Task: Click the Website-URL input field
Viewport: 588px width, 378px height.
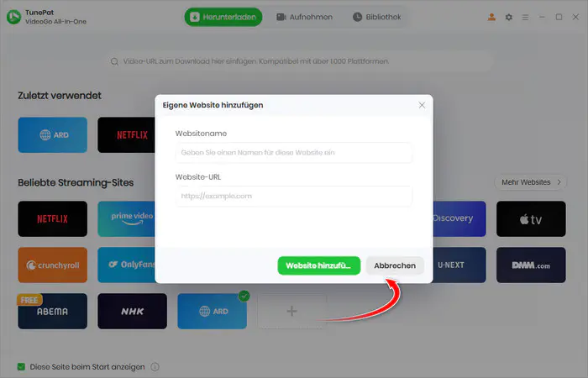Action: [294, 196]
